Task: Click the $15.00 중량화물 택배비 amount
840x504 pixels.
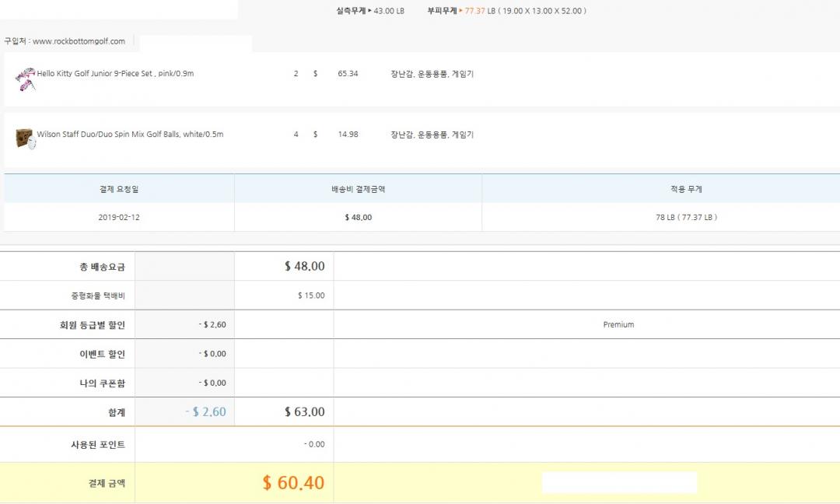Action: (311, 296)
